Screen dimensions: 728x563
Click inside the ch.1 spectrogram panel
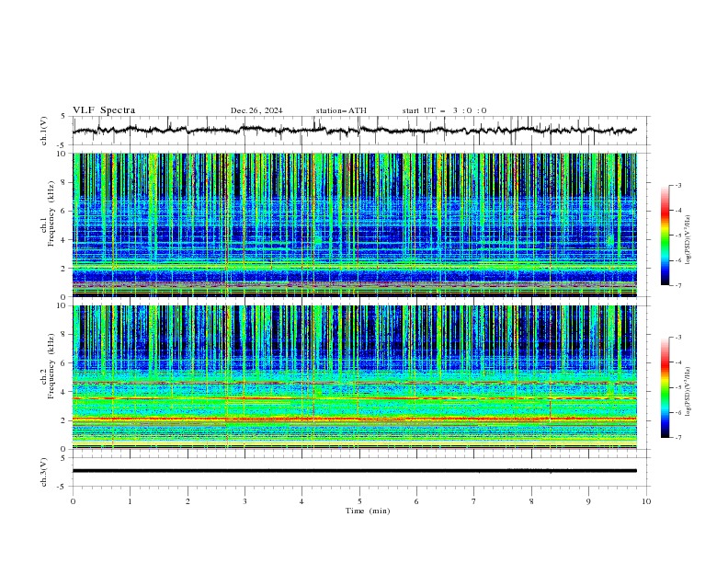(355, 224)
